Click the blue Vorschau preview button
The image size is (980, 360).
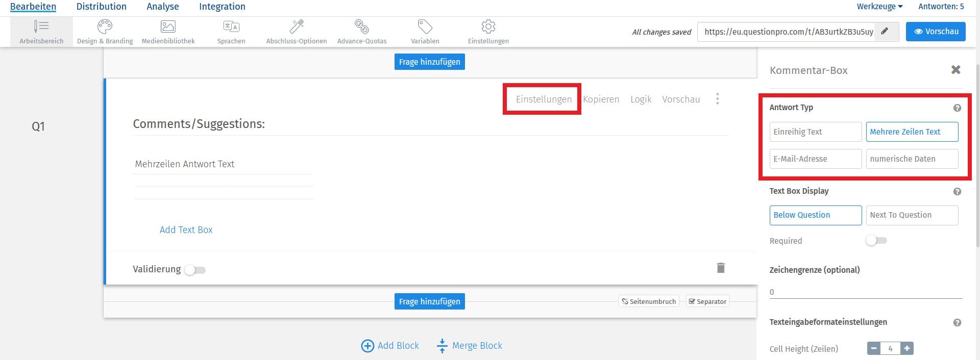click(936, 31)
